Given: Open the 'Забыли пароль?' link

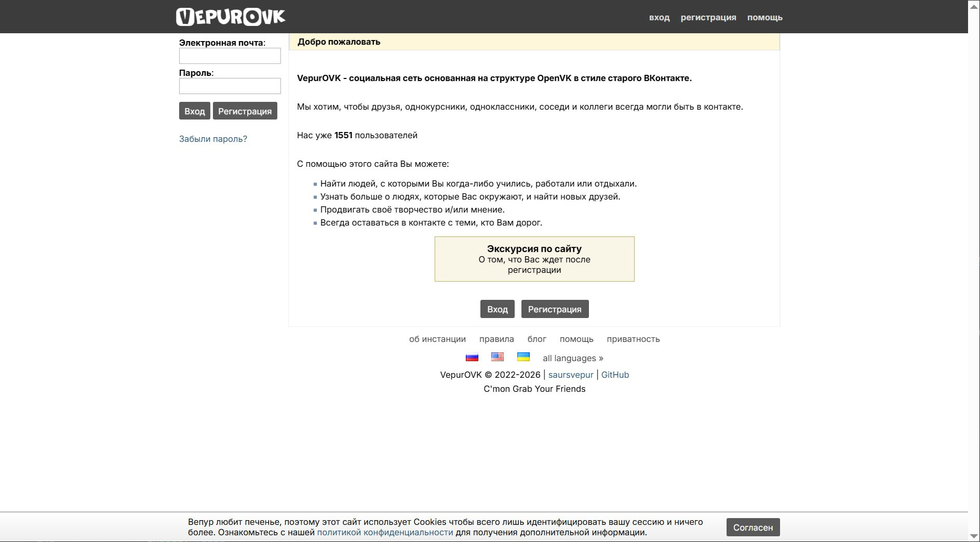Looking at the screenshot, I should coord(213,139).
